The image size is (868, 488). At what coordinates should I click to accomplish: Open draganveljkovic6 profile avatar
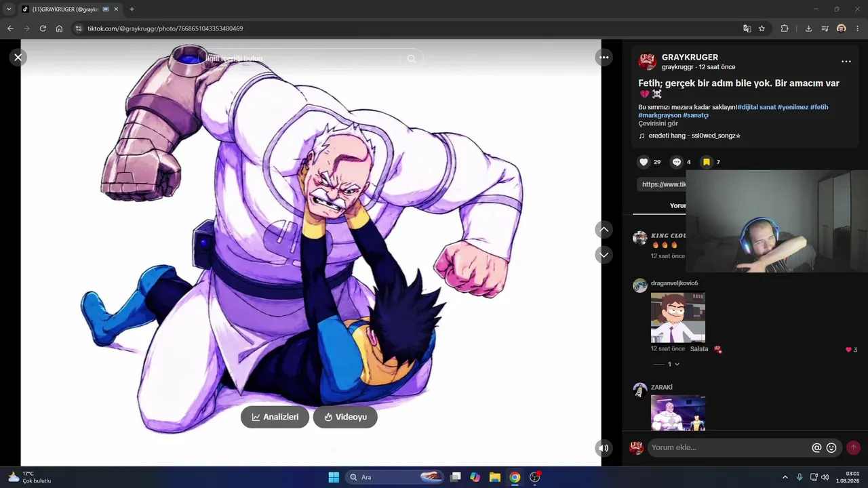coord(640,285)
